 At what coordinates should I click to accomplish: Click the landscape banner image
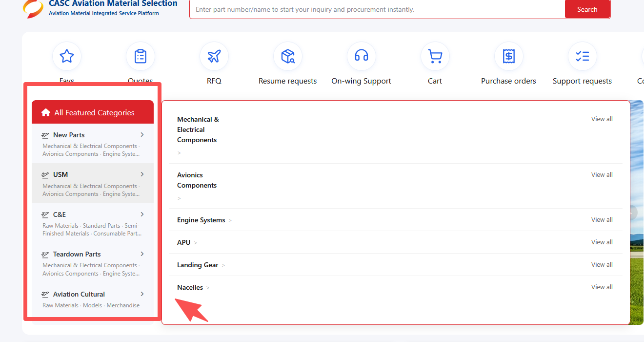click(637, 213)
